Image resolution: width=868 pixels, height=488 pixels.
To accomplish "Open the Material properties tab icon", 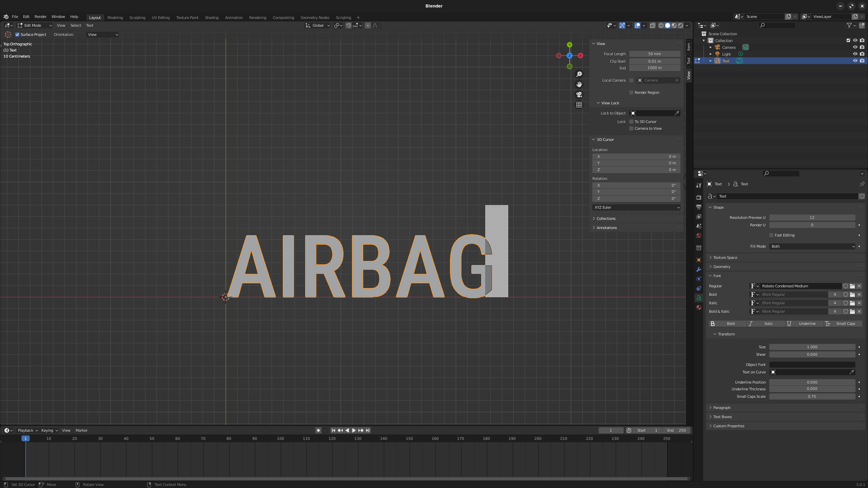I will pos(699,307).
